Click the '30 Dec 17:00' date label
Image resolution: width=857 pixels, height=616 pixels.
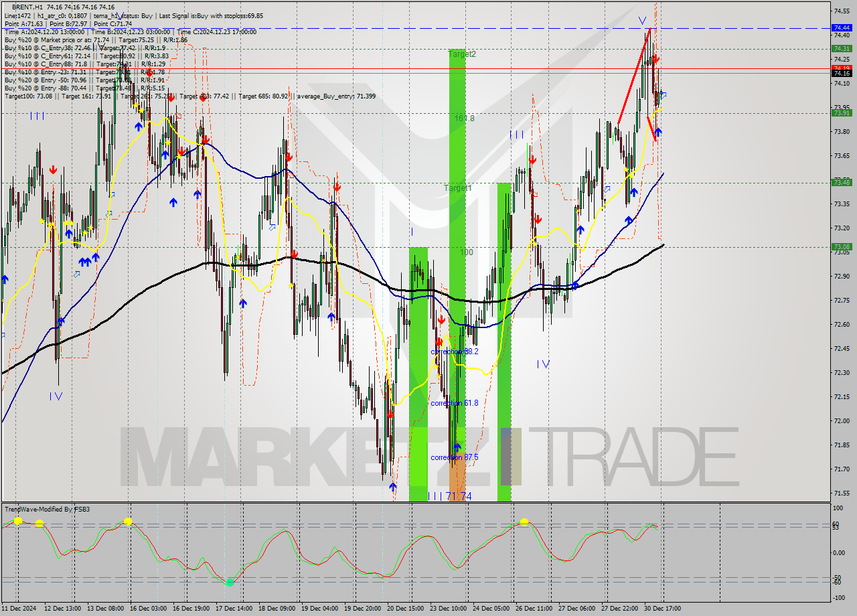point(664,609)
